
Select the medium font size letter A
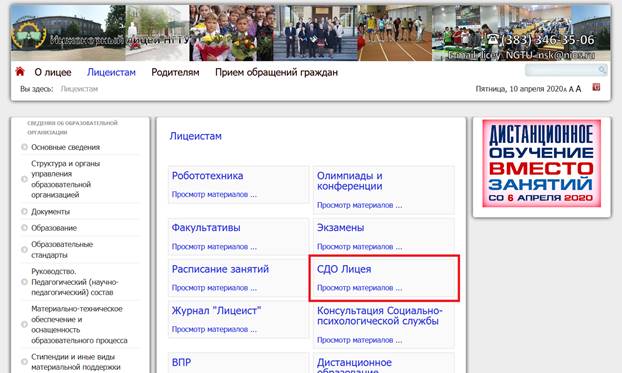point(571,90)
